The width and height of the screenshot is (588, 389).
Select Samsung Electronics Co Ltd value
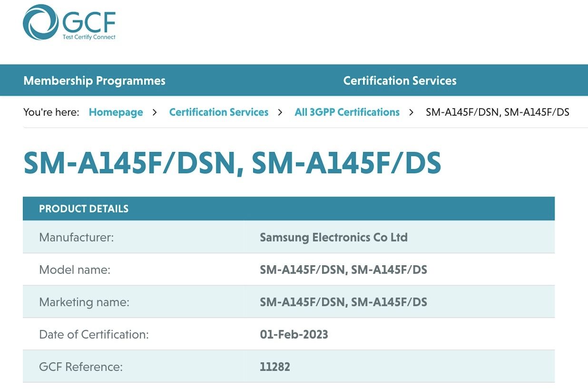[333, 237]
